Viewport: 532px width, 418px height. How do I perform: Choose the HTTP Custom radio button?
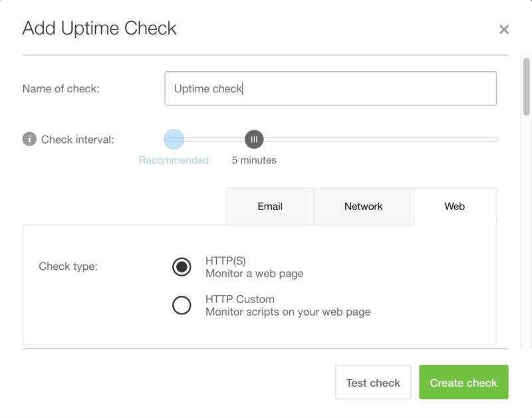pos(182,305)
